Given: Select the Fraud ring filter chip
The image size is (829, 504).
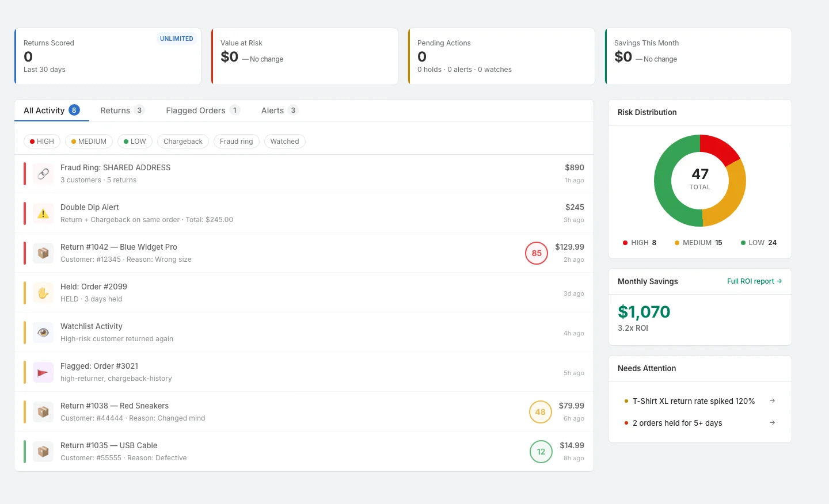Looking at the screenshot, I should coord(236,142).
